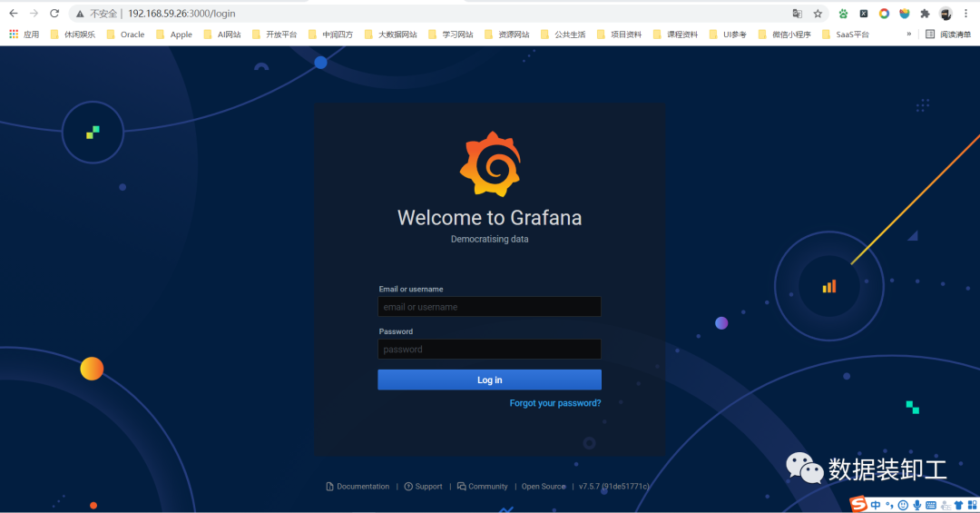Open the Sogou skin shirt icon
Image resolution: width=980 pixels, height=513 pixels.
959,505
